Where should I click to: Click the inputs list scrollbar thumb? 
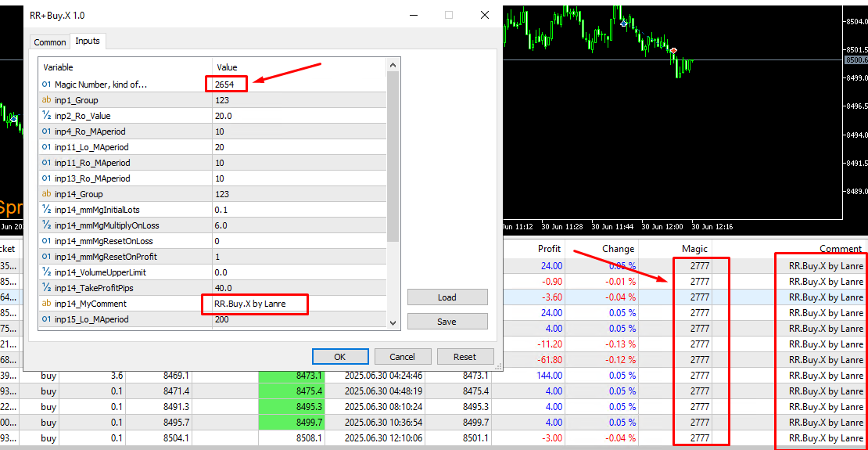click(x=393, y=157)
